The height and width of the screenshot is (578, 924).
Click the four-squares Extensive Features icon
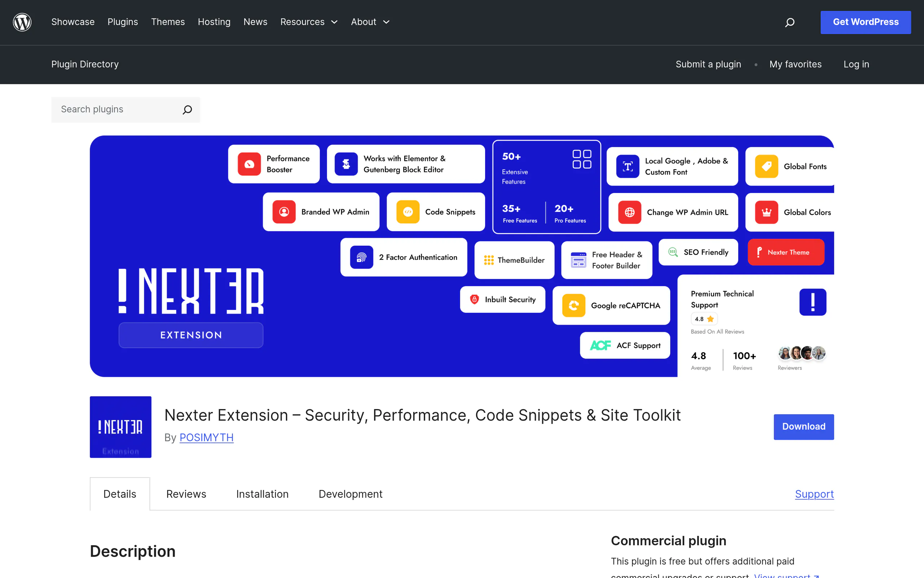point(582,159)
